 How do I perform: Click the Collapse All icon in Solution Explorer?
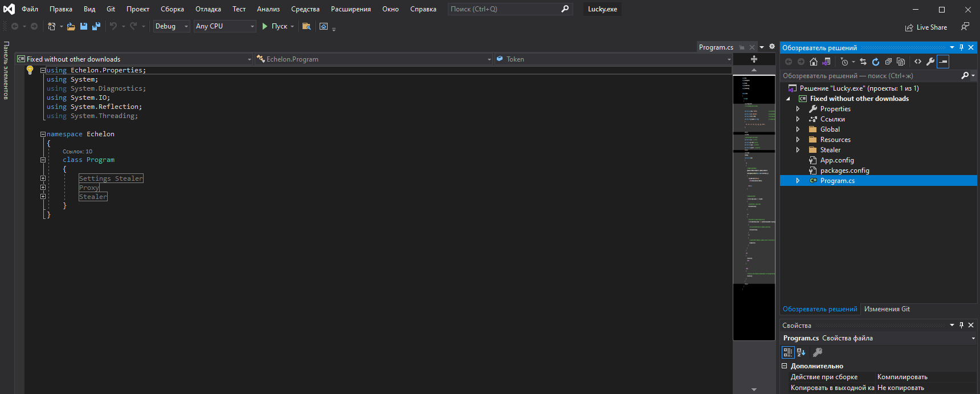(888, 62)
